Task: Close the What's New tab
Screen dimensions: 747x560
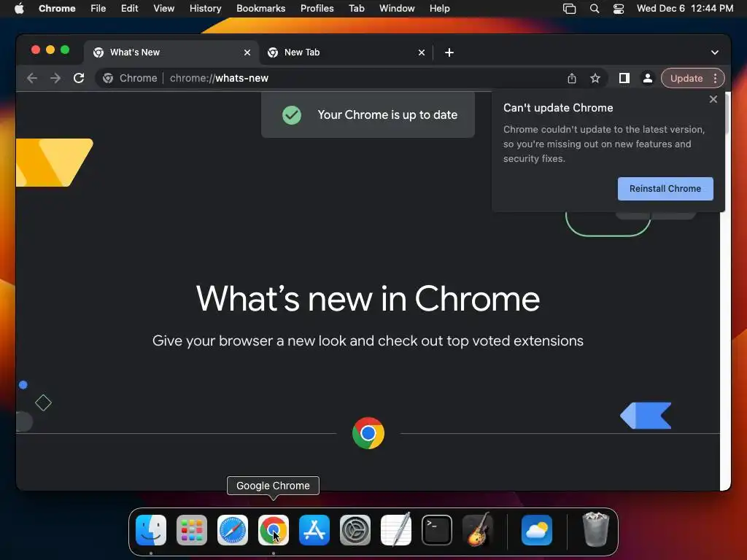Action: coord(247,52)
